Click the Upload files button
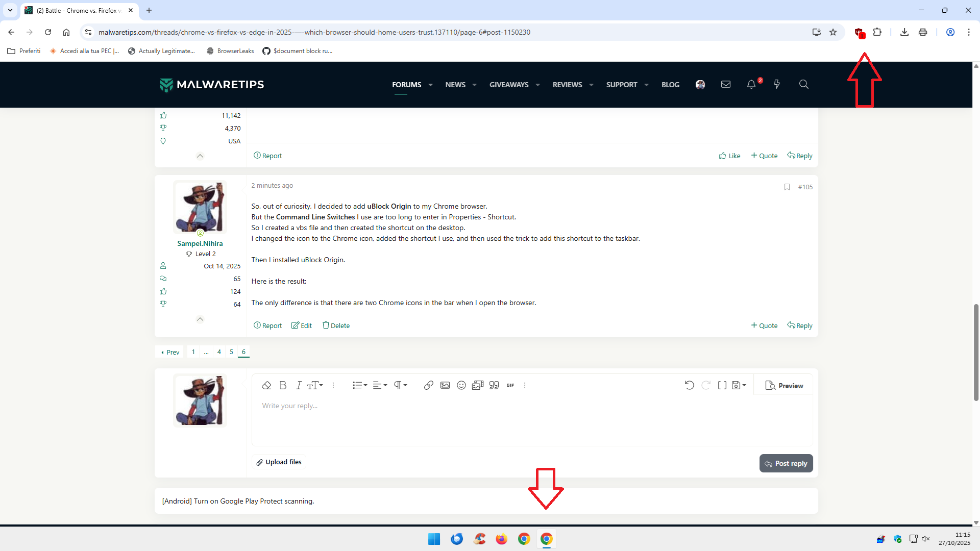This screenshot has height=551, width=980. (279, 462)
